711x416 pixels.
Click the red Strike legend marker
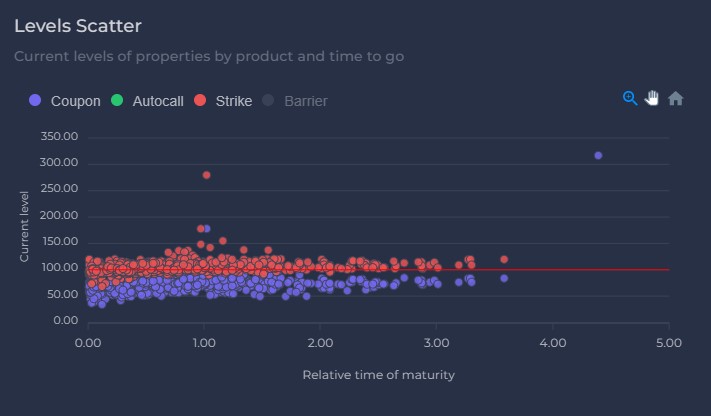coord(200,101)
